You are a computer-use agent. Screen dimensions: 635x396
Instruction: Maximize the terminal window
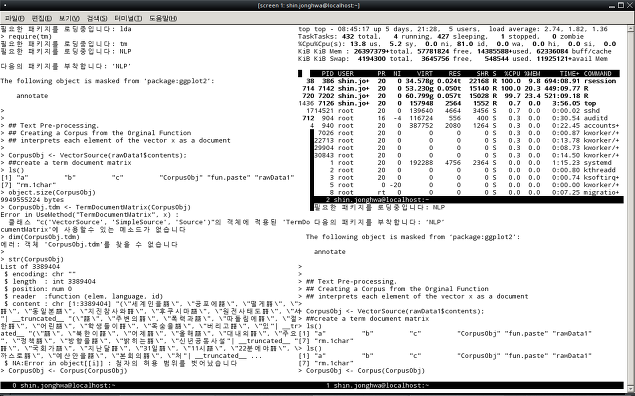pos(620,5)
